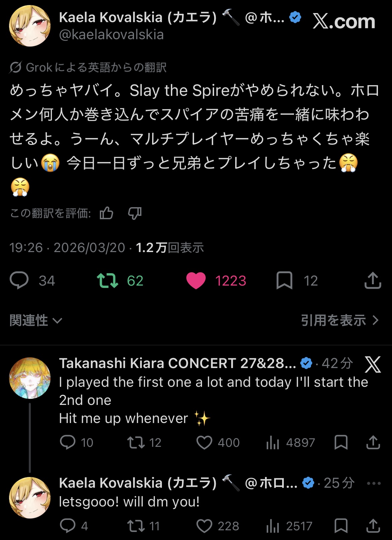Share the main post
This screenshot has height=540, width=392.
373,281
